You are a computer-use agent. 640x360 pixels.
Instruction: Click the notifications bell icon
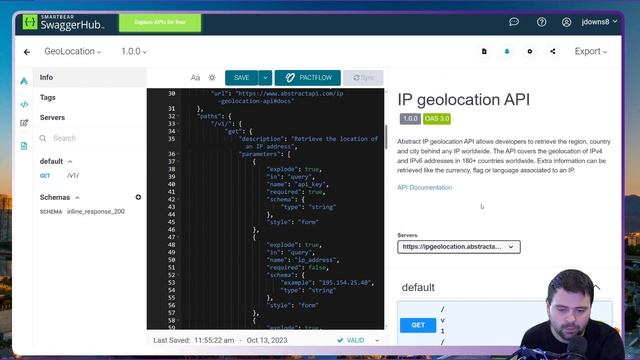click(507, 51)
